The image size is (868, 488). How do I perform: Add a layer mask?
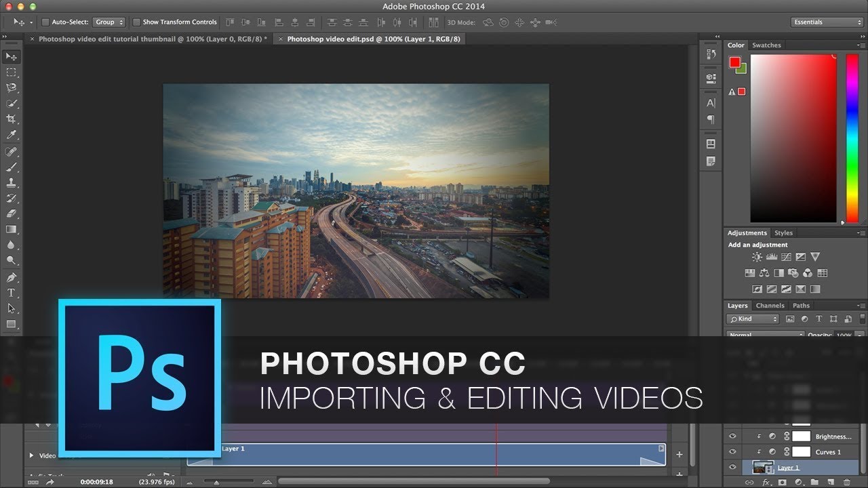click(782, 483)
